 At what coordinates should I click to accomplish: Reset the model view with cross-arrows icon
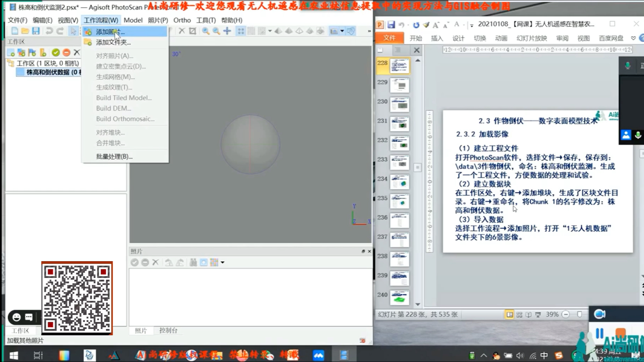pos(227,31)
